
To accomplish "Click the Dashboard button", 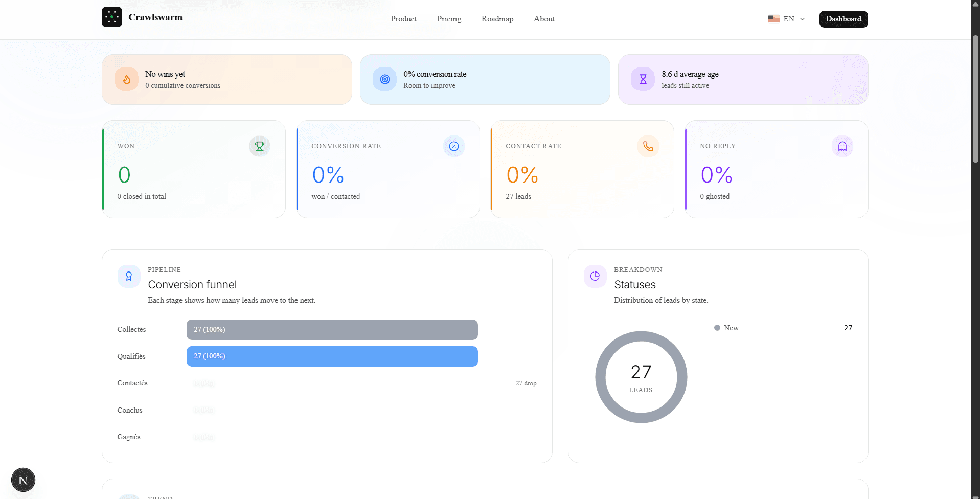I will click(844, 19).
